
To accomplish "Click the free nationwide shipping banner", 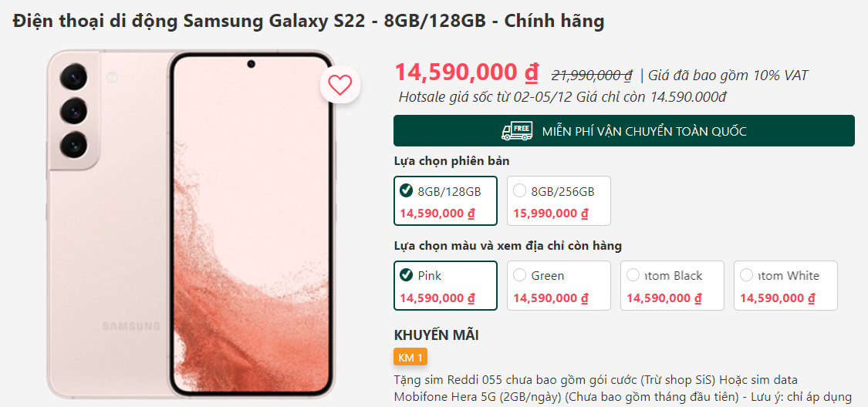I will 624,131.
